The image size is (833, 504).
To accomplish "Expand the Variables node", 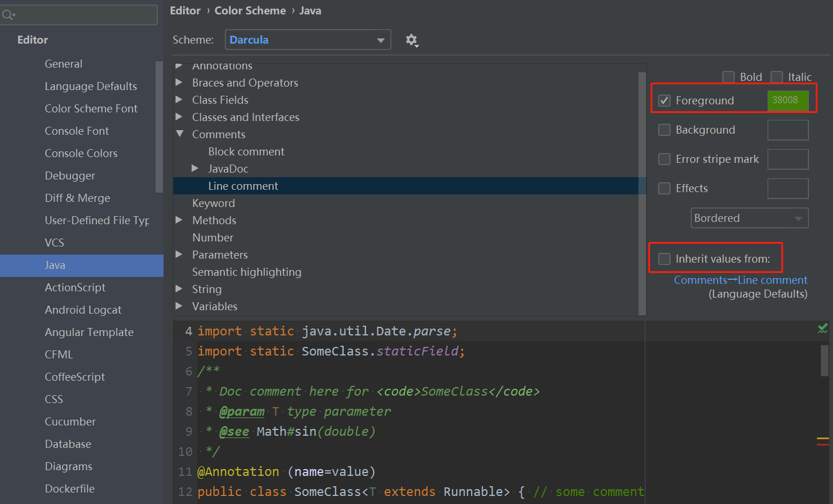I will click(179, 306).
